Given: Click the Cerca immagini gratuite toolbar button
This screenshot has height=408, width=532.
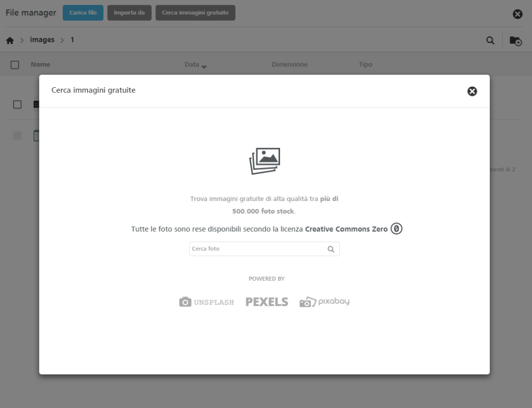Looking at the screenshot, I should pyautogui.click(x=195, y=12).
